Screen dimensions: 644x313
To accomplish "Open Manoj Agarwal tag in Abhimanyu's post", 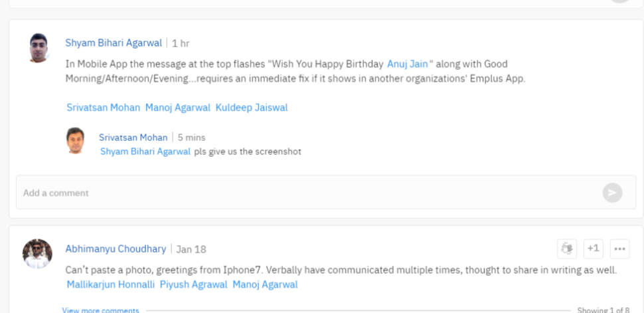I will click(x=266, y=284).
